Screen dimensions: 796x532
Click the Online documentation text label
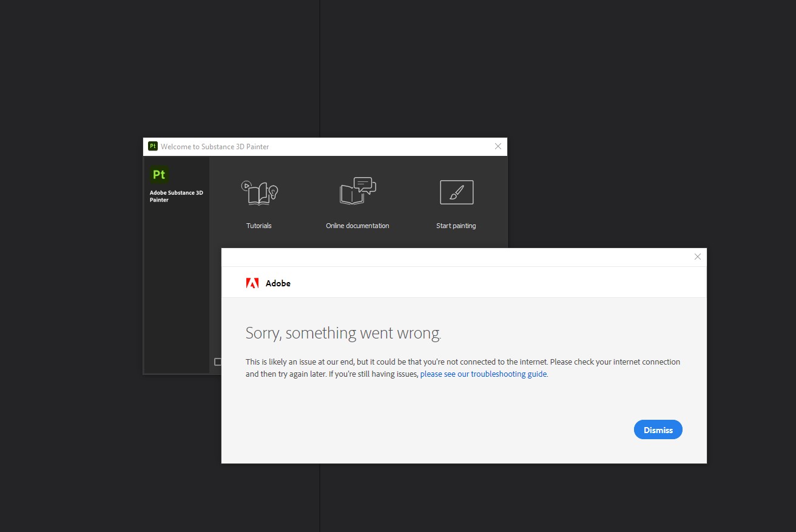point(357,225)
